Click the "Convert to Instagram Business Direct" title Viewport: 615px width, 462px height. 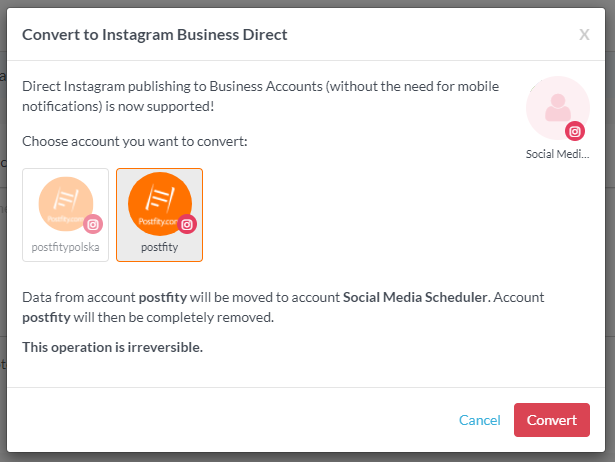(155, 35)
